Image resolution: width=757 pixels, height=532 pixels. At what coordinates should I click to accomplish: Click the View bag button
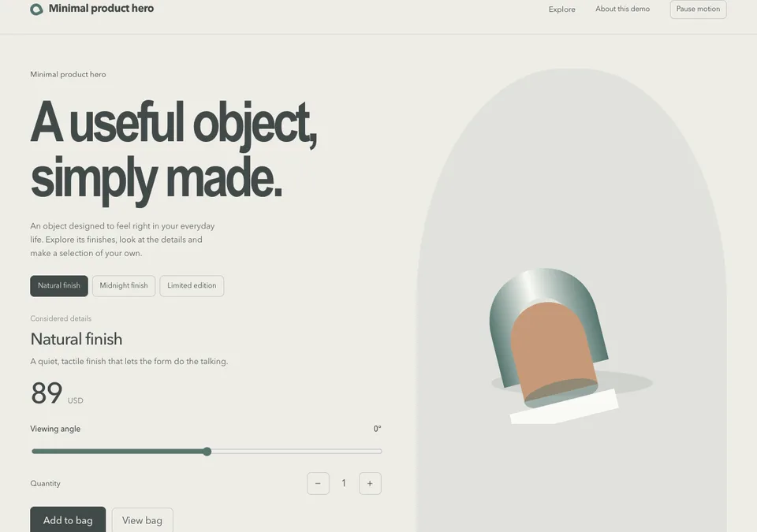pyautogui.click(x=142, y=520)
